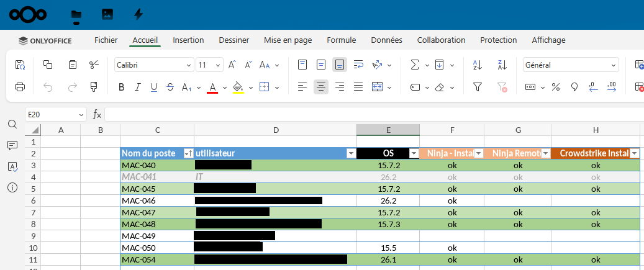Toggle Bold formatting

click(x=122, y=87)
